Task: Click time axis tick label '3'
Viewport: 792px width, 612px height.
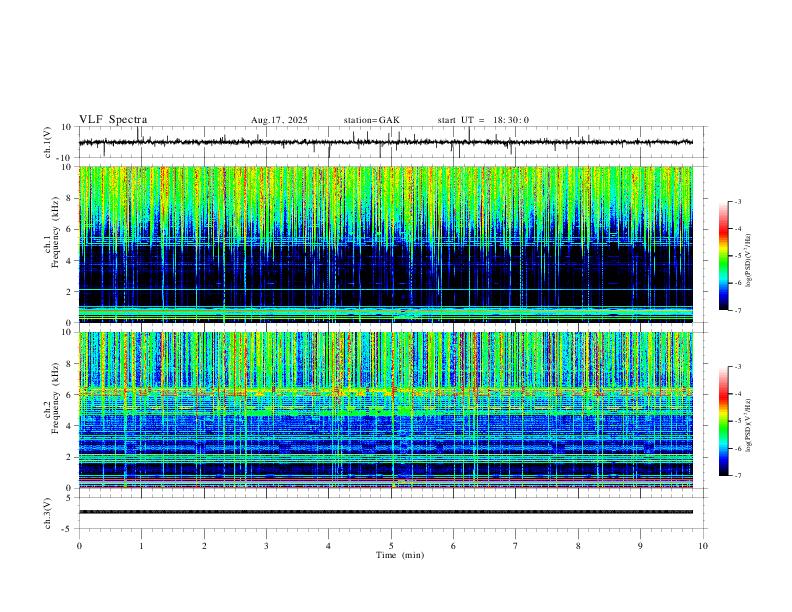Action: [x=266, y=546]
